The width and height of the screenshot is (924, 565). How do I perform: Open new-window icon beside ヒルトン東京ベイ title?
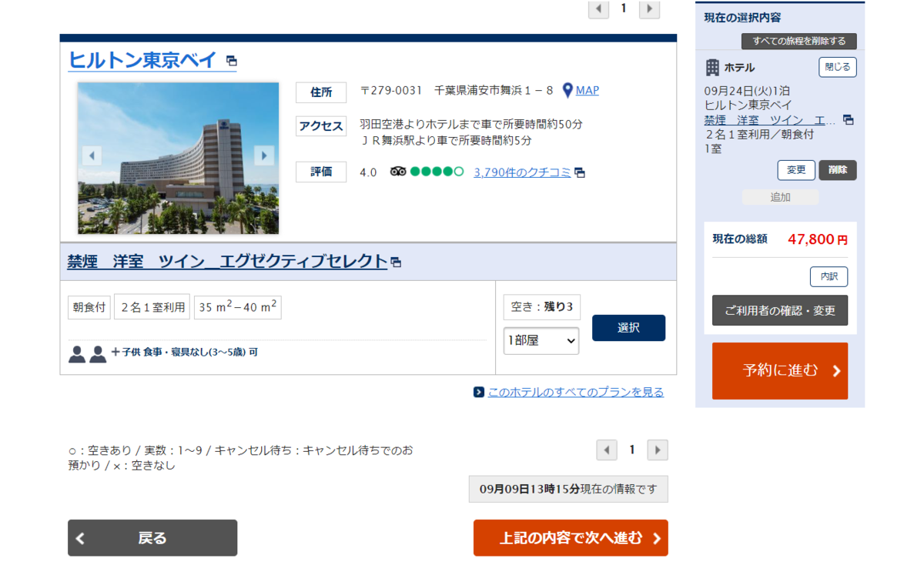click(x=231, y=61)
